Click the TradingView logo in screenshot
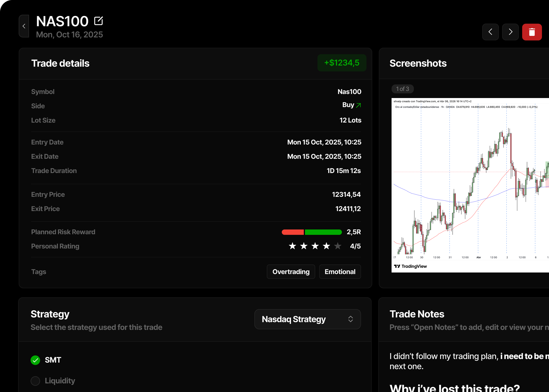The height and width of the screenshot is (392, 549). tap(410, 266)
